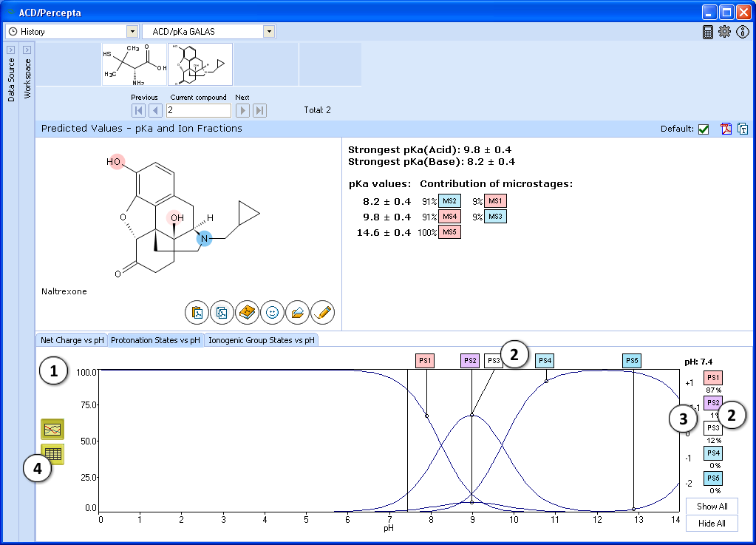Open the orange book dictionary icon
This screenshot has width=756, height=545.
click(247, 313)
